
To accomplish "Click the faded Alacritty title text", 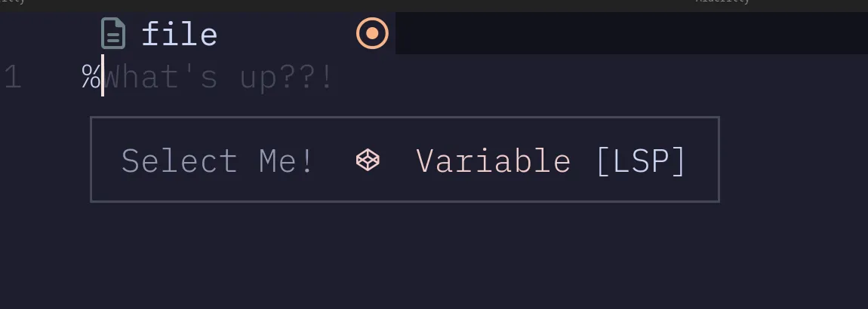I will pos(722,2).
